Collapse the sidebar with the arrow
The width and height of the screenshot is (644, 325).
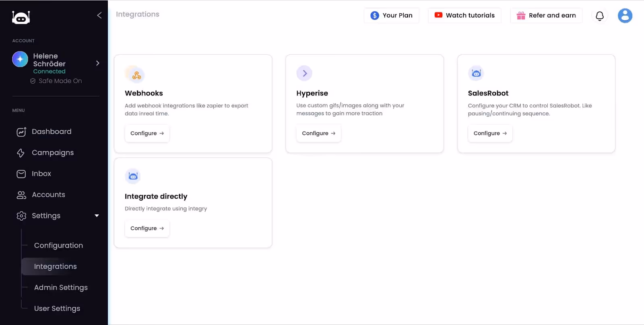pos(99,15)
